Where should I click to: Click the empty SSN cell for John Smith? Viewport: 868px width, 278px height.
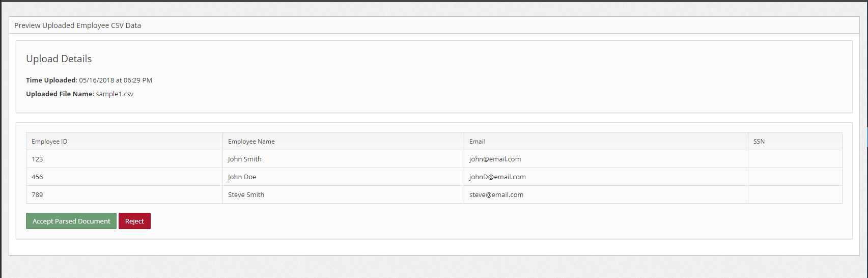tap(795, 159)
